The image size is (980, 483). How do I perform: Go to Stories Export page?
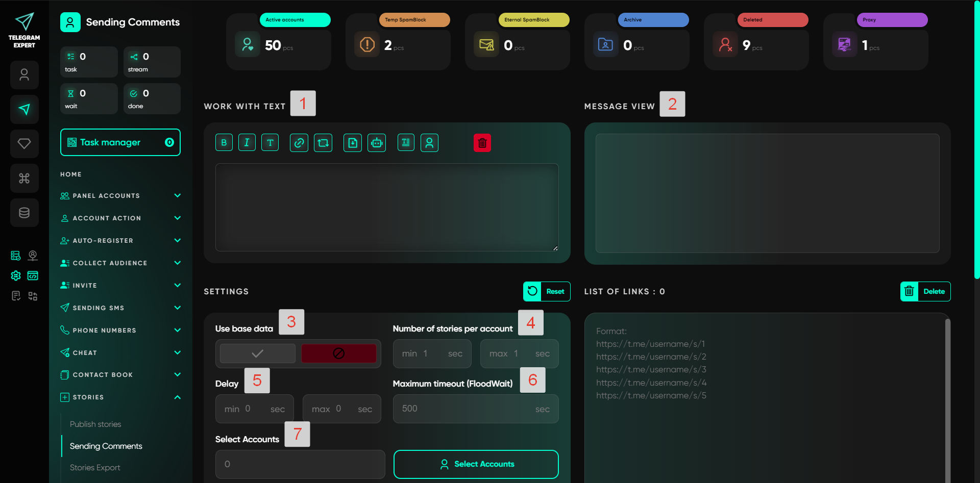click(95, 468)
